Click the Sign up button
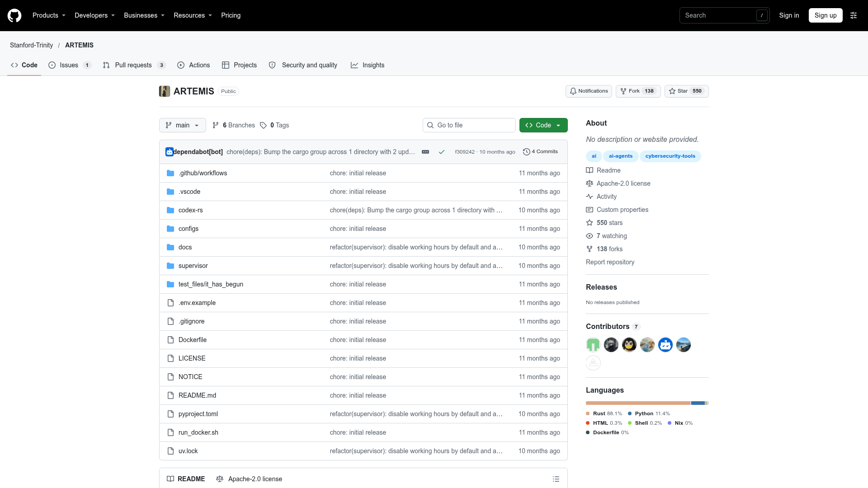The height and width of the screenshot is (488, 868). pos(826,15)
